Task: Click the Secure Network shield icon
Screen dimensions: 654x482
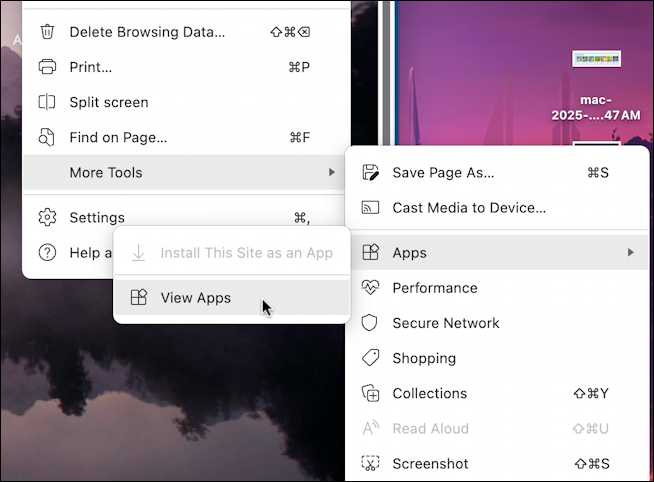Action: (370, 323)
